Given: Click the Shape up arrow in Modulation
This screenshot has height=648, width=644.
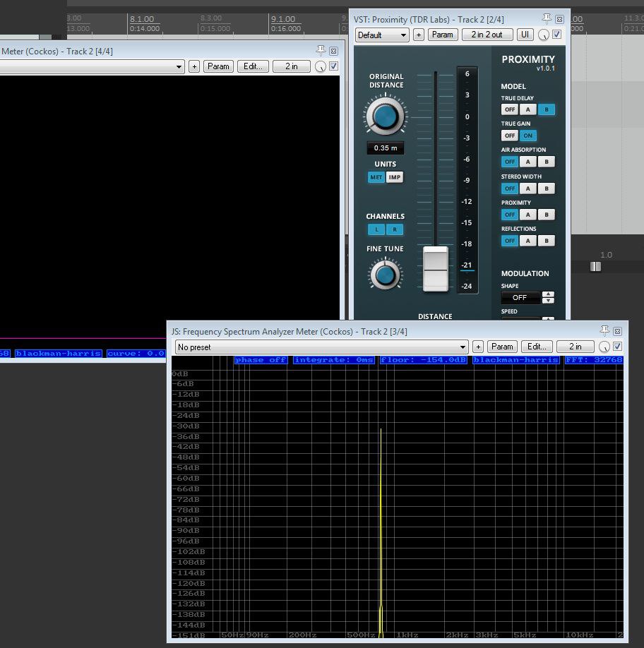Looking at the screenshot, I should pyautogui.click(x=547, y=294).
